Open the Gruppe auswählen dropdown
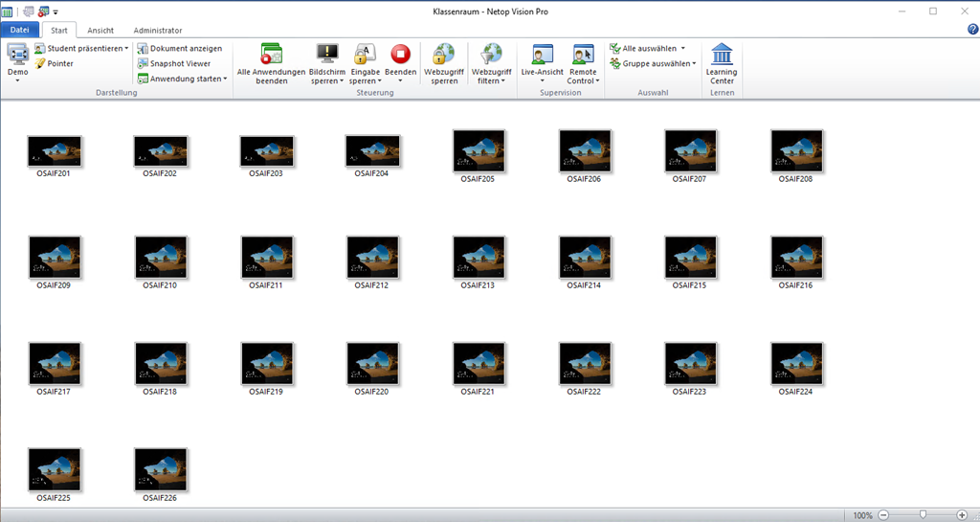980x522 pixels. click(x=692, y=63)
